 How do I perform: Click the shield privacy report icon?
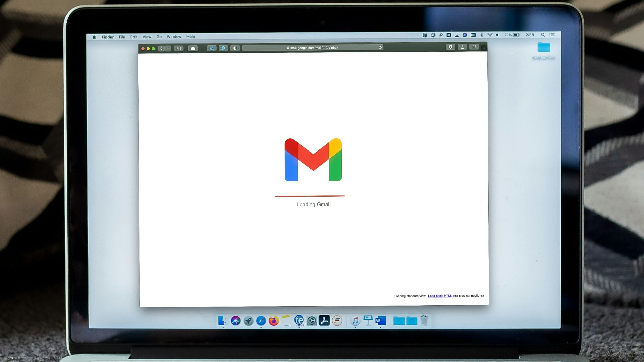point(235,48)
